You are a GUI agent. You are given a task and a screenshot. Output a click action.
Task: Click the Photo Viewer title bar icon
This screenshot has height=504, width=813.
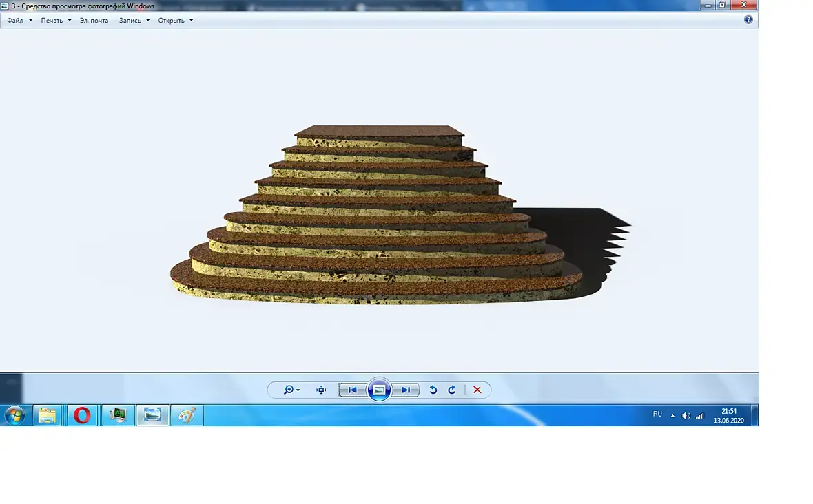pyautogui.click(x=5, y=6)
